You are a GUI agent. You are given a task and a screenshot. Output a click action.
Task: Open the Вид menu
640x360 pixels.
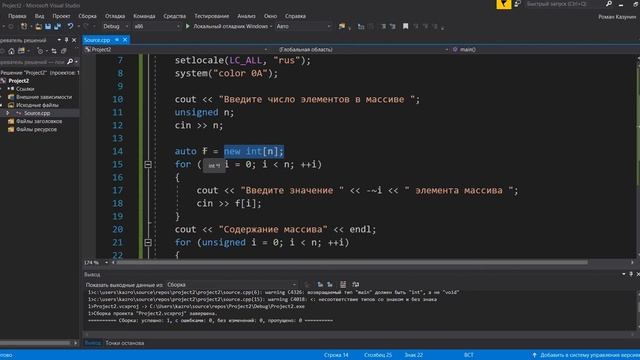pyautogui.click(x=39, y=16)
